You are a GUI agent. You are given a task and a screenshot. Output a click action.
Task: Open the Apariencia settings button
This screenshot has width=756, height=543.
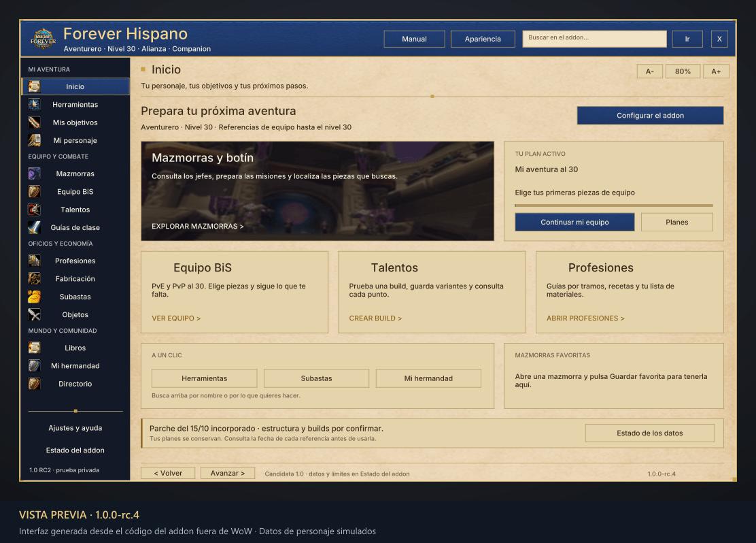coord(483,39)
